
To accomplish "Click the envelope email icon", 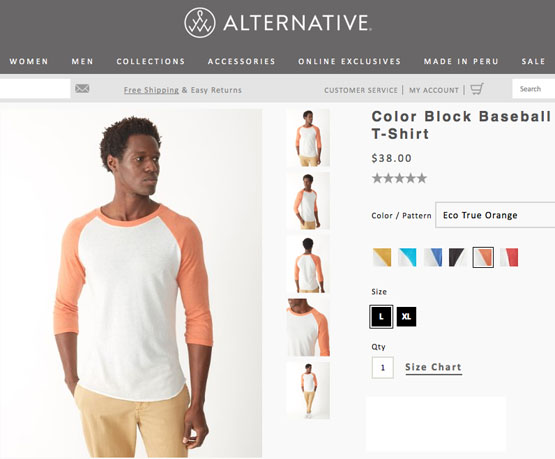I will [x=82, y=89].
